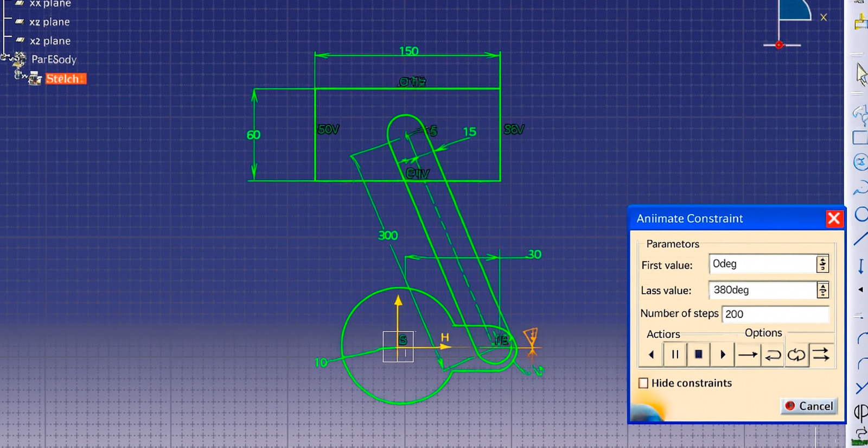Click the Last value stepper arrows
868x448 pixels.
point(822,290)
